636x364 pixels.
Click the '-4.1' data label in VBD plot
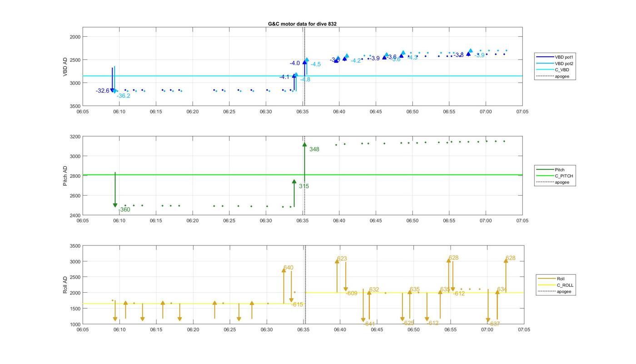284,77
